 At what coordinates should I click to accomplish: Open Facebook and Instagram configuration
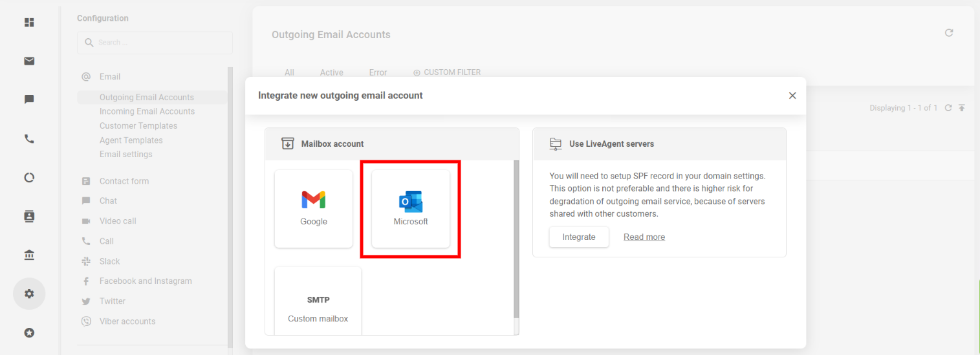coord(146,281)
